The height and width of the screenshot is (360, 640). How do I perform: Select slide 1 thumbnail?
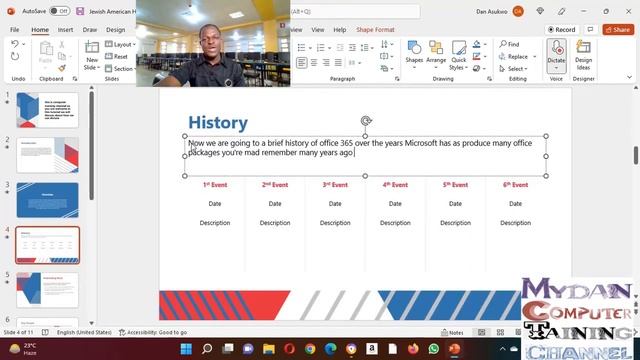[47, 110]
